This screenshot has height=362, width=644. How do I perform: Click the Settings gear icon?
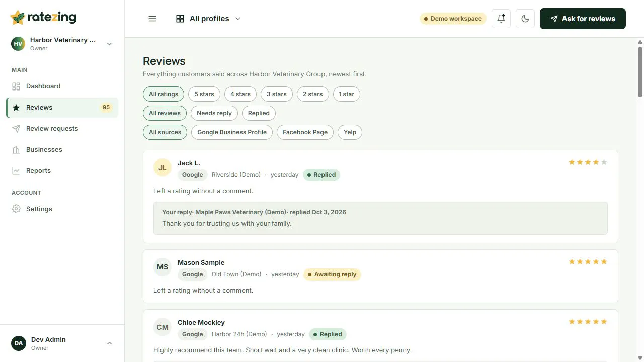pos(16,209)
